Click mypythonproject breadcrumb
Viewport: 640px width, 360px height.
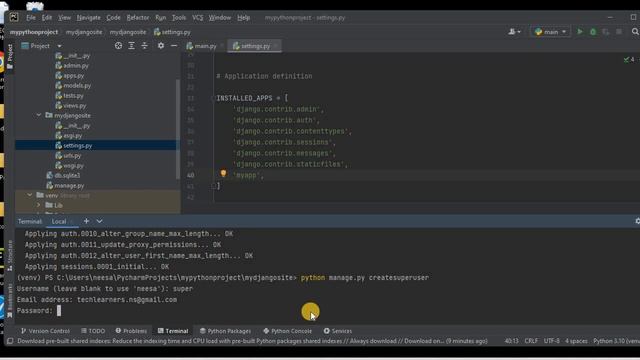[34, 32]
